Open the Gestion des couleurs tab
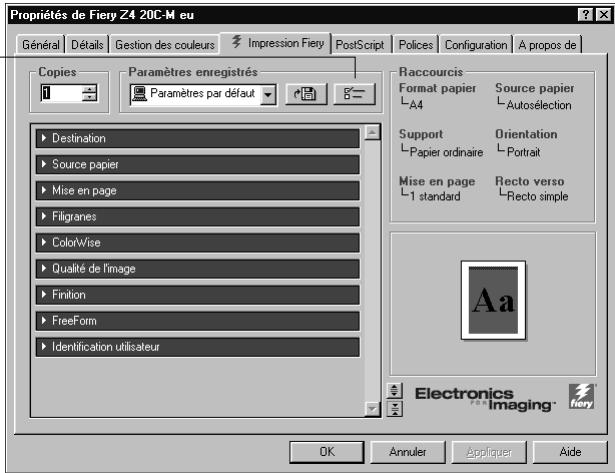 click(165, 45)
